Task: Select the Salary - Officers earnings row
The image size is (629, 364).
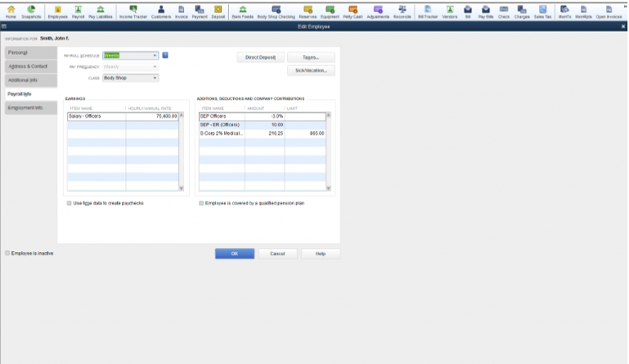Action: click(x=123, y=116)
